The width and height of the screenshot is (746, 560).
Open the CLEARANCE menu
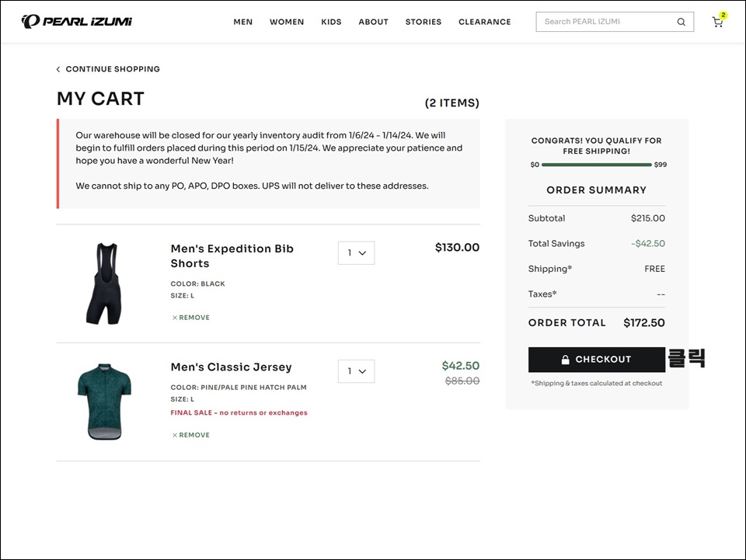[484, 22]
